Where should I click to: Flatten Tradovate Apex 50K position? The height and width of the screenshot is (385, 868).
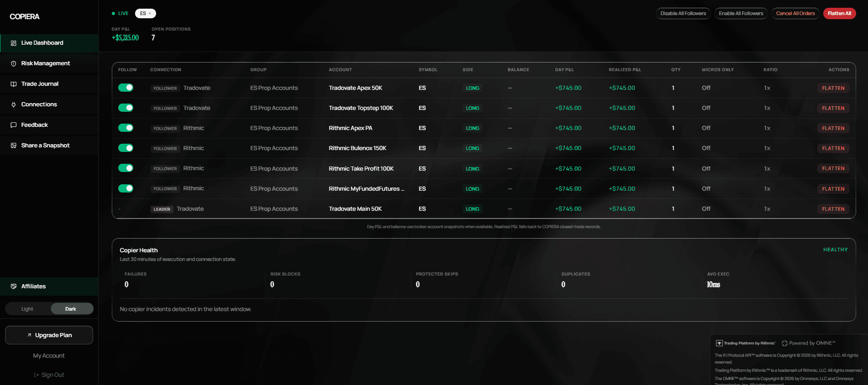tap(833, 88)
